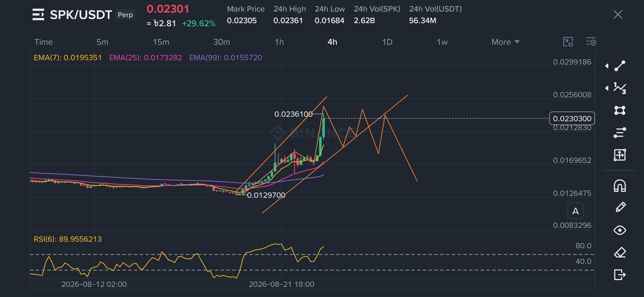
Task: Switch to the 5m interval
Action: click(x=103, y=42)
